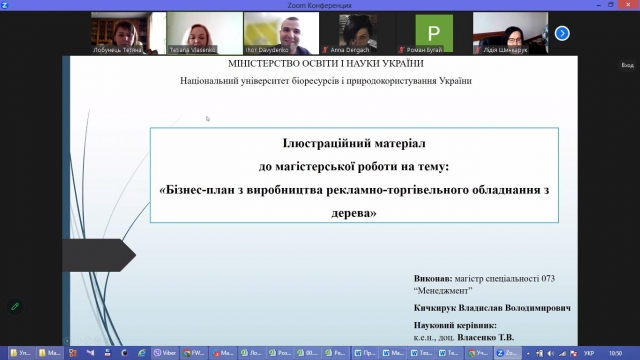Image resolution: width=640 pixels, height=360 pixels.
Task: Click the volume speaker tray icon
Action: click(551, 353)
